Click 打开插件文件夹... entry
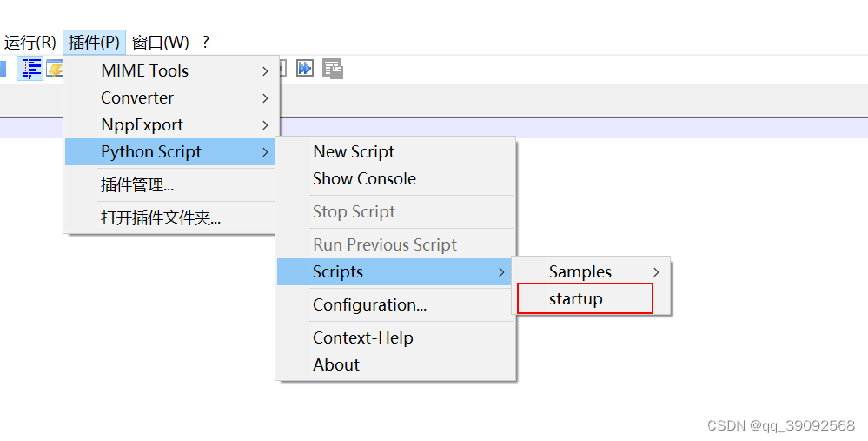 pos(170,217)
